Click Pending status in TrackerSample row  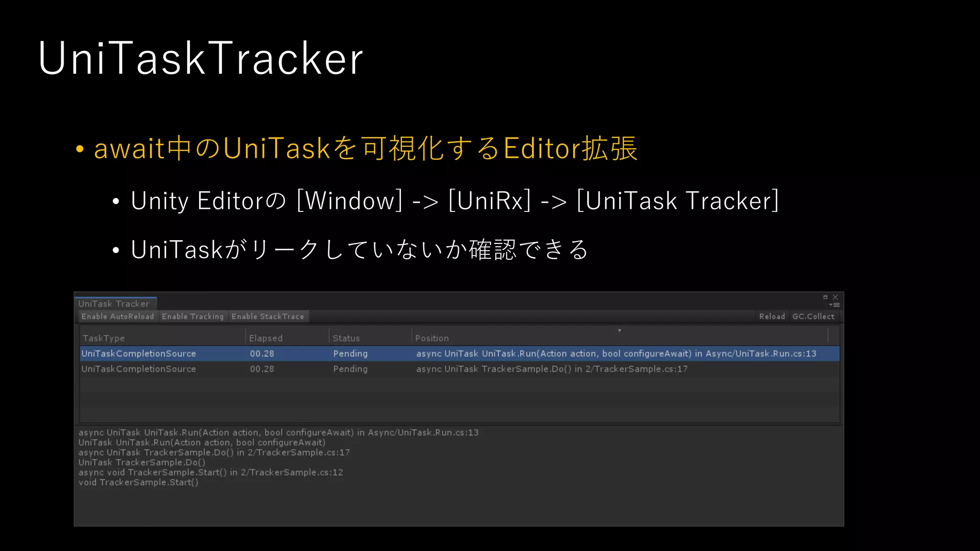350,369
